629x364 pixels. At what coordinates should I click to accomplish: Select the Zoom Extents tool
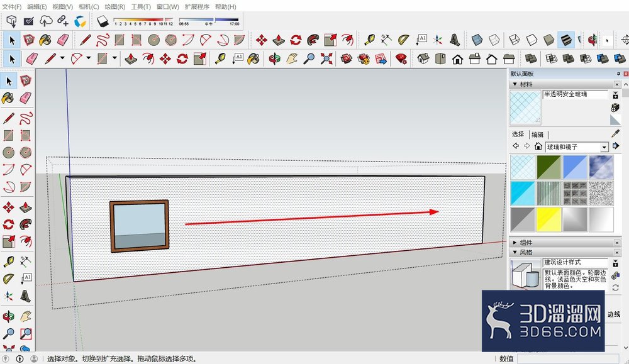326,59
